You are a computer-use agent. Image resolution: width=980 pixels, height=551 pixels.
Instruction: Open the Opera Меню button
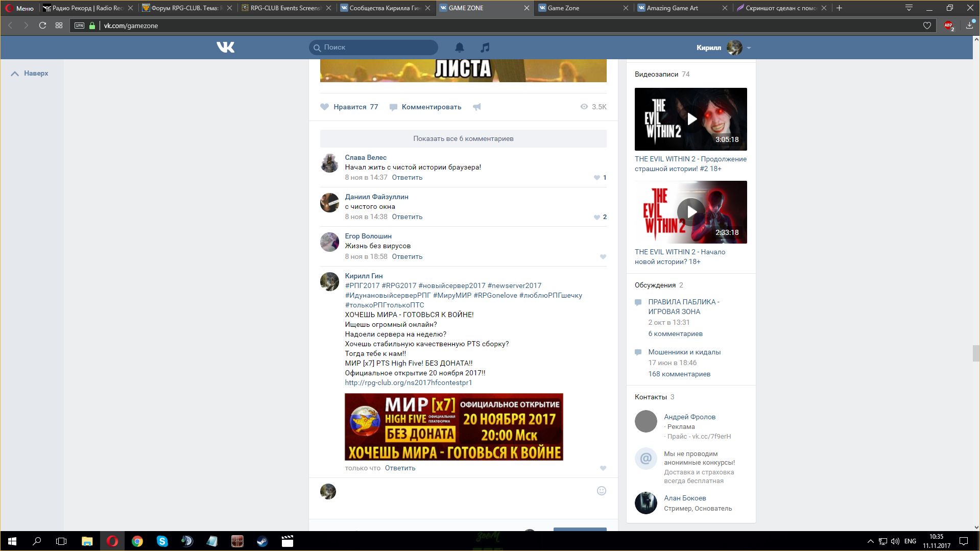20,8
